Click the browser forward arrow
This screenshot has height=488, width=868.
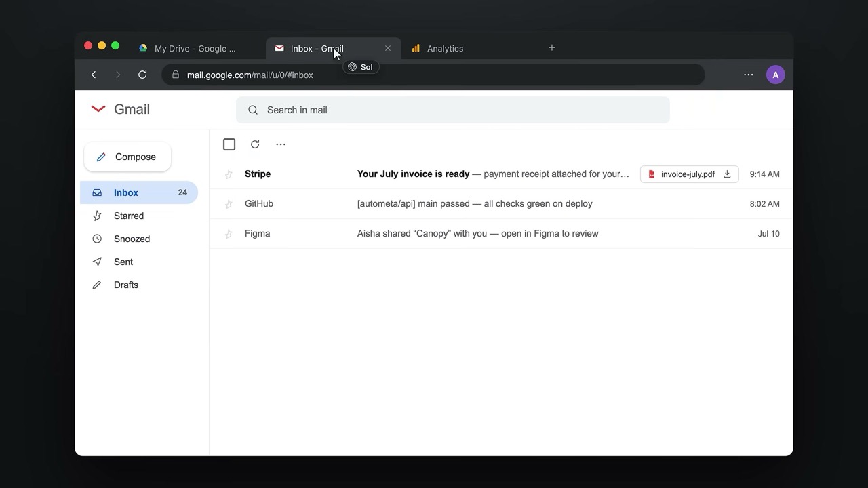click(x=118, y=75)
